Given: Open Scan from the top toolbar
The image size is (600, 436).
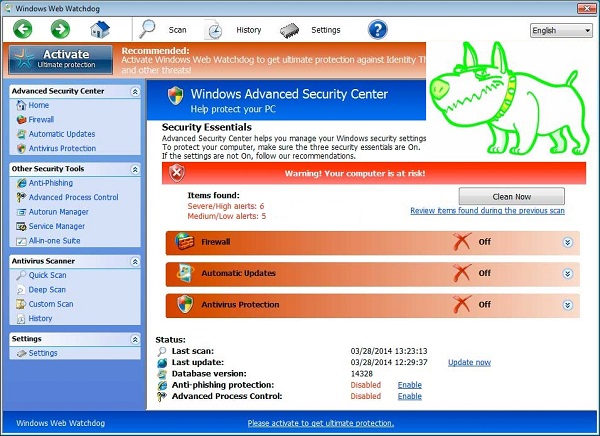Looking at the screenshot, I should click(165, 30).
